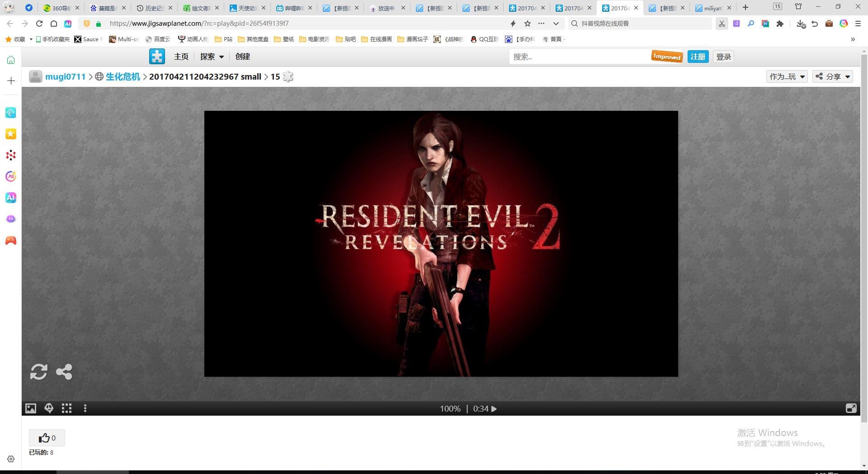Click the share icon over the puzzle area
Image resolution: width=868 pixels, height=474 pixels.
tap(64, 372)
